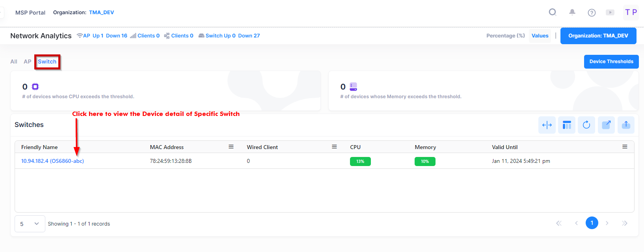Click the wired Clients network icon
This screenshot has height=252, width=644.
point(167,35)
